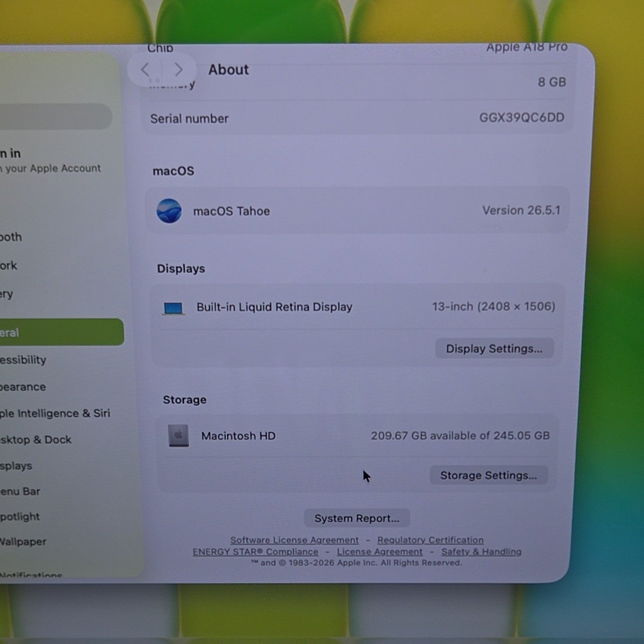Viewport: 644px width, 644px height.
Task: Click the Version 26.5.1 text
Action: point(521,210)
